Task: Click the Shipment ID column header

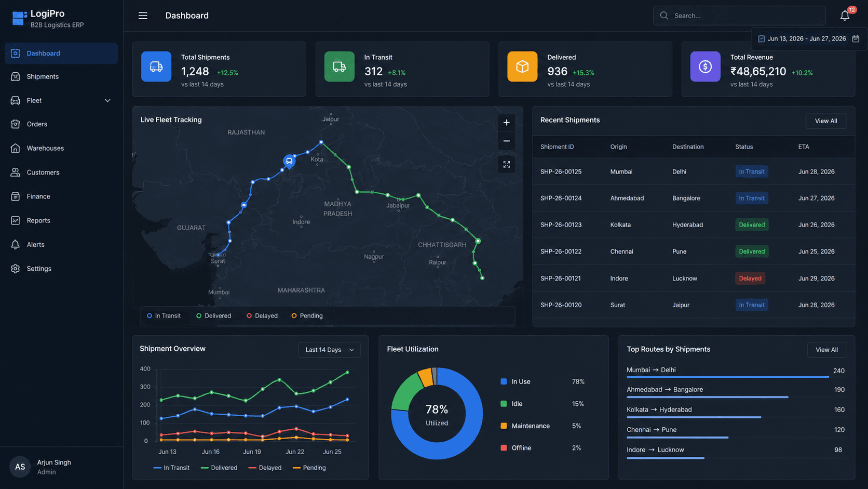Action: pyautogui.click(x=557, y=147)
